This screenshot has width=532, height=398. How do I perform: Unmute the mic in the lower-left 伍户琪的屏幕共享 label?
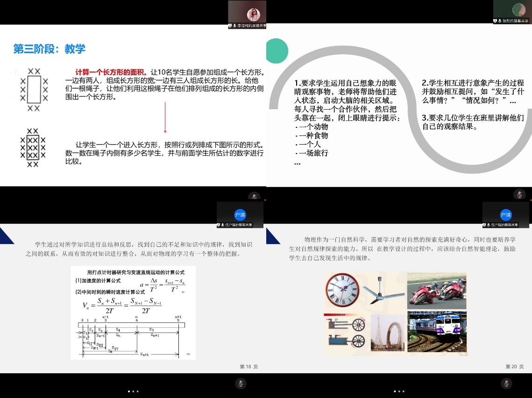pyautogui.click(x=223, y=225)
